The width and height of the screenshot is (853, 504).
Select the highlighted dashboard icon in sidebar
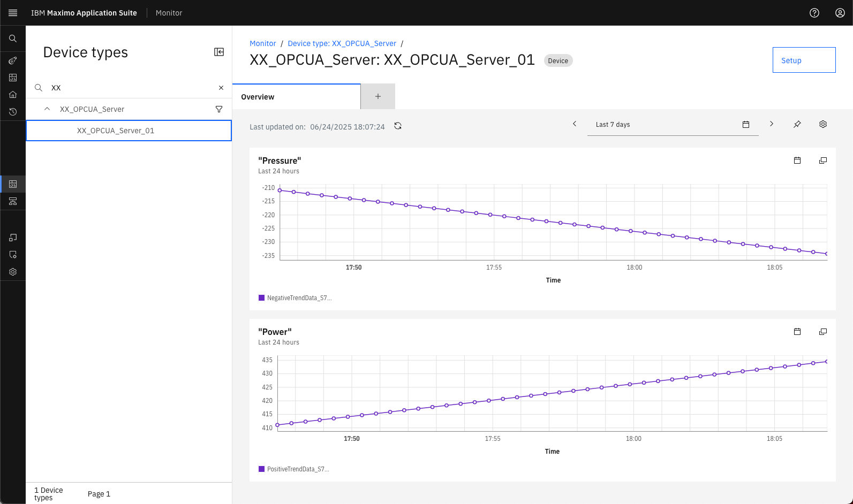[x=13, y=184]
